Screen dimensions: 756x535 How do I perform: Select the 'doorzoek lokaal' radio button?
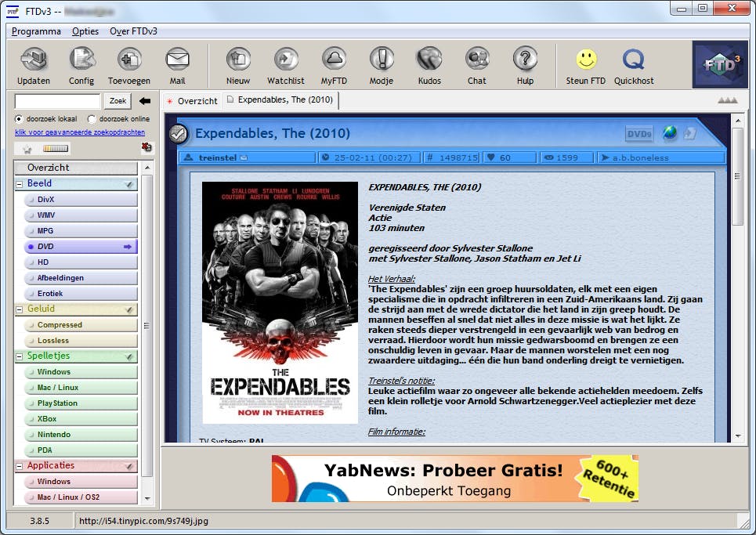(x=19, y=118)
